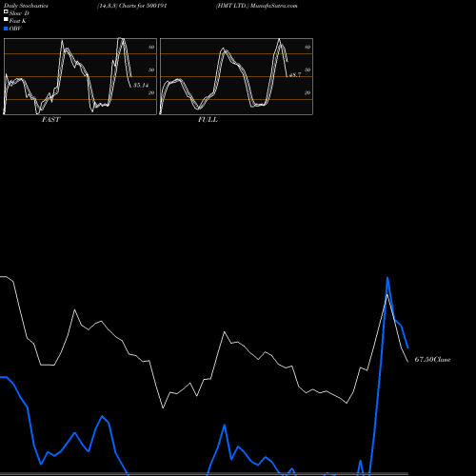Click the 50 axis label in FULL chart

coord(307,69)
